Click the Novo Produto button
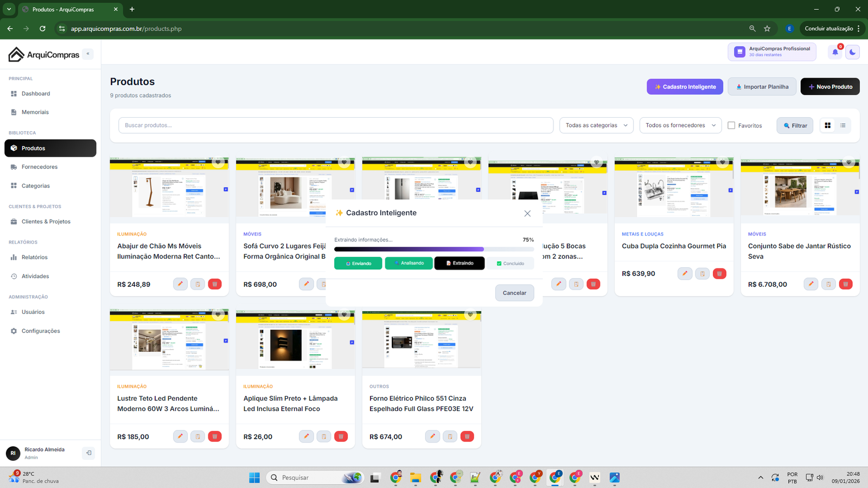 pyautogui.click(x=829, y=87)
